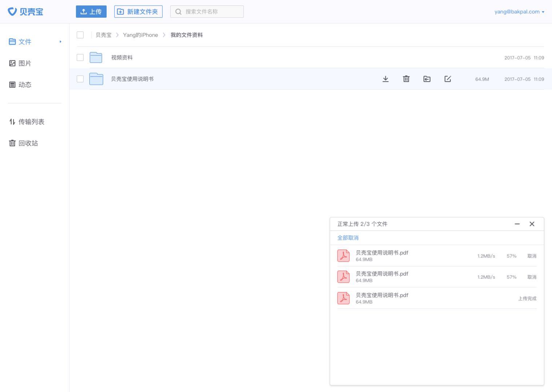
Task: Open the 动态 section
Action: (24, 84)
